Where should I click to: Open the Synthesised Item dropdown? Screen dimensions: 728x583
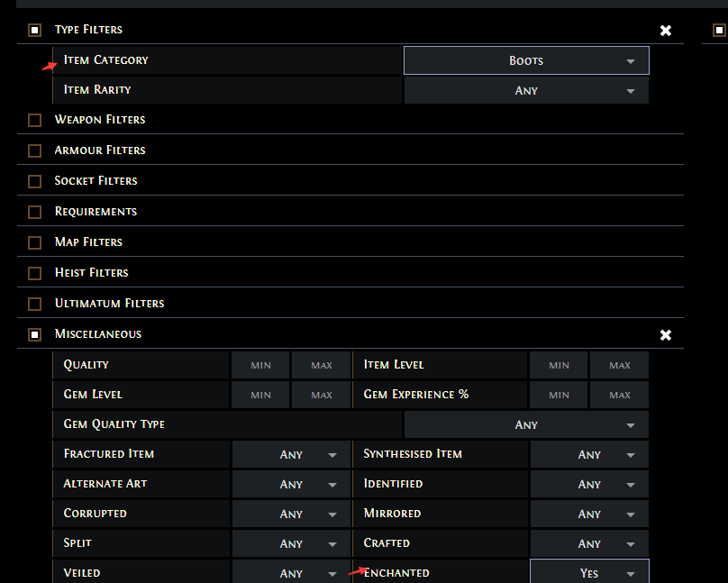[x=589, y=454]
